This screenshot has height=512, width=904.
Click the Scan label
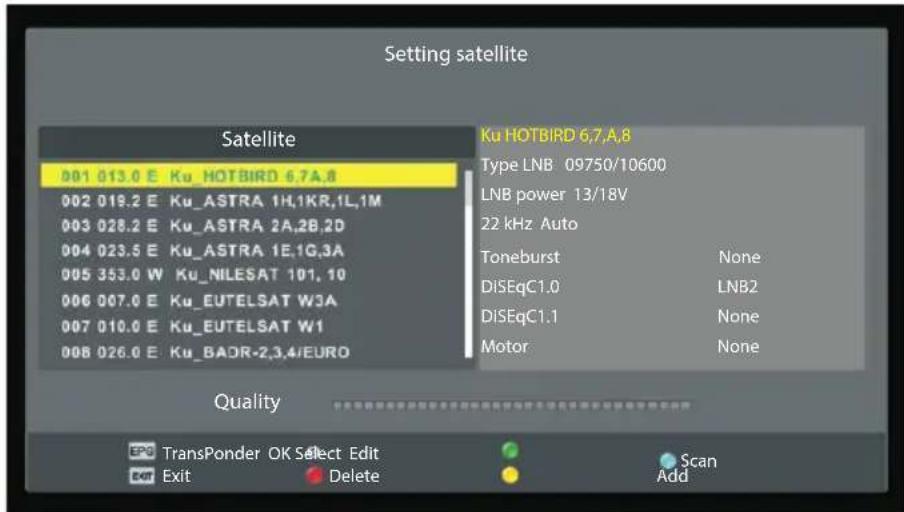tap(699, 461)
